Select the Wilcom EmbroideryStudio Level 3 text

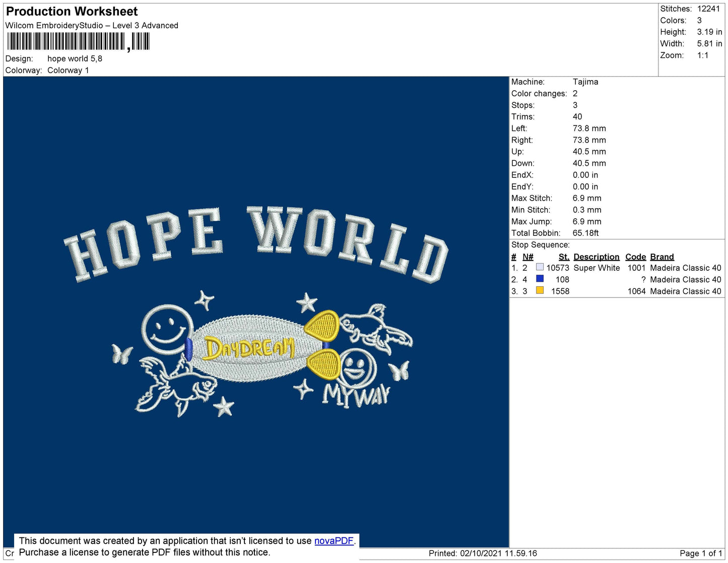(92, 25)
